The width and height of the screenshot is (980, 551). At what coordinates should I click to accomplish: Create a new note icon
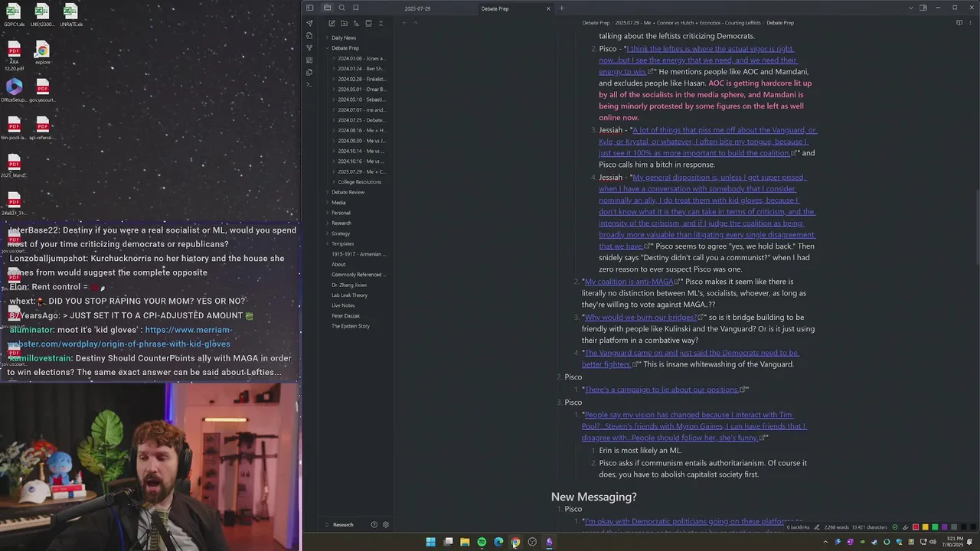click(332, 23)
